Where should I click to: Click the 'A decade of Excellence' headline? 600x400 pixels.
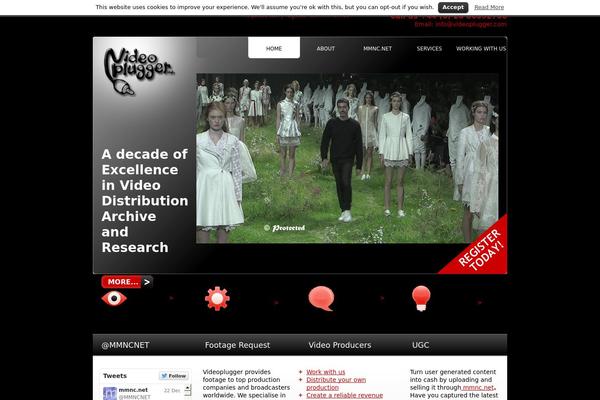[145, 201]
